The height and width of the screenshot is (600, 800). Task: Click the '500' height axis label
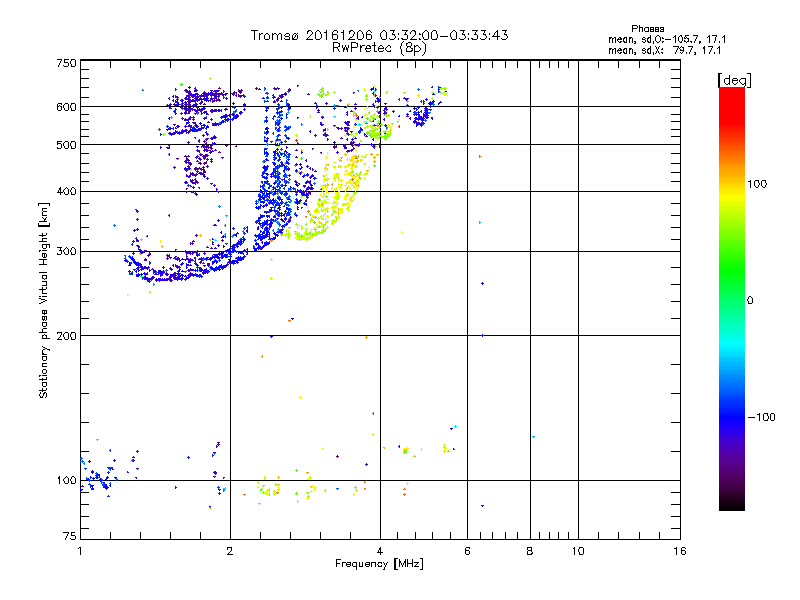pos(66,145)
